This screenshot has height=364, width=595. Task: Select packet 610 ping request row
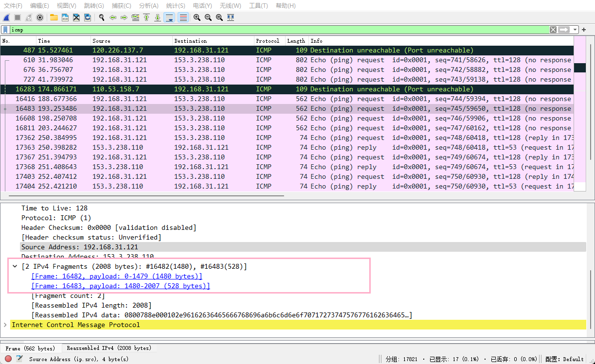[x=287, y=60]
